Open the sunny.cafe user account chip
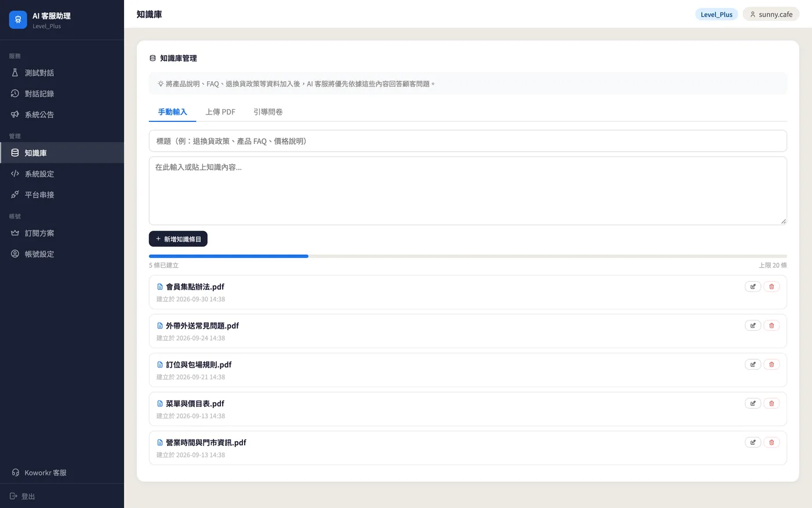This screenshot has width=812, height=508. click(771, 15)
